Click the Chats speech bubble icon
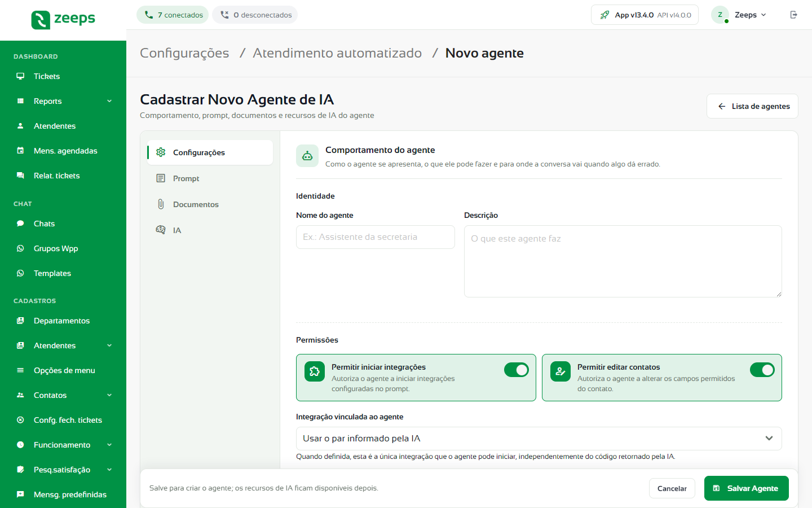Viewport: 812px width, 508px height. tap(20, 224)
